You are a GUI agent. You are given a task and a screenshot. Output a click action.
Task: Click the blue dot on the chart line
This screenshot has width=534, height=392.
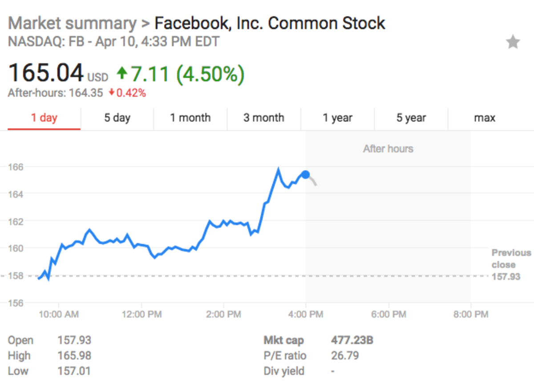305,175
